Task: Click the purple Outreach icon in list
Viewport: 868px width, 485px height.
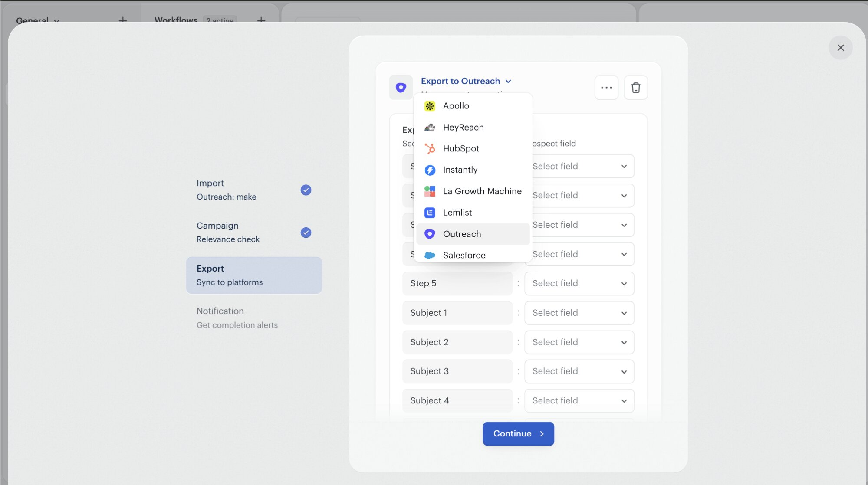Action: pos(430,234)
